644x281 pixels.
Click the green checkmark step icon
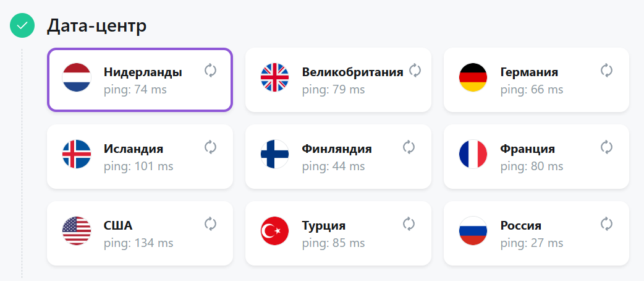coord(22,25)
